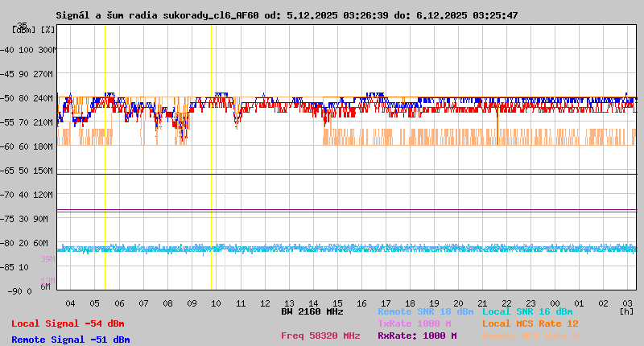Click the [h] hour unit label
The height and width of the screenshot is (346, 644).
(626, 311)
